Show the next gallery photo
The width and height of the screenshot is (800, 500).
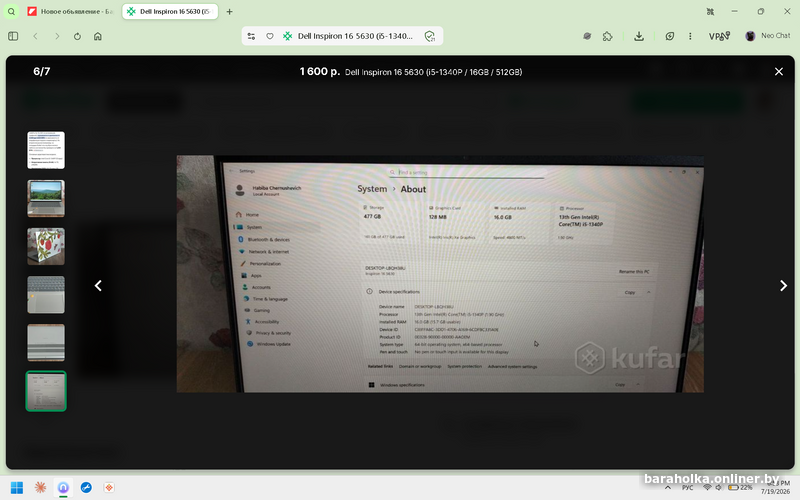783,286
